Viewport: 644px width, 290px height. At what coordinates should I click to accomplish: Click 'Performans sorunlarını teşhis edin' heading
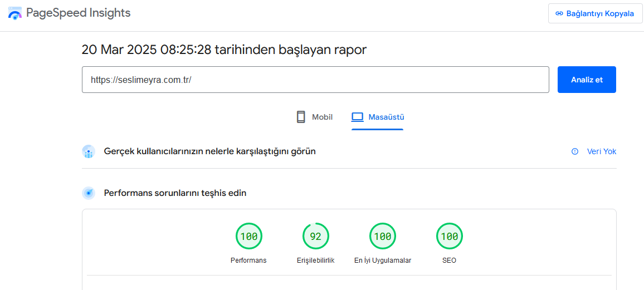(175, 193)
